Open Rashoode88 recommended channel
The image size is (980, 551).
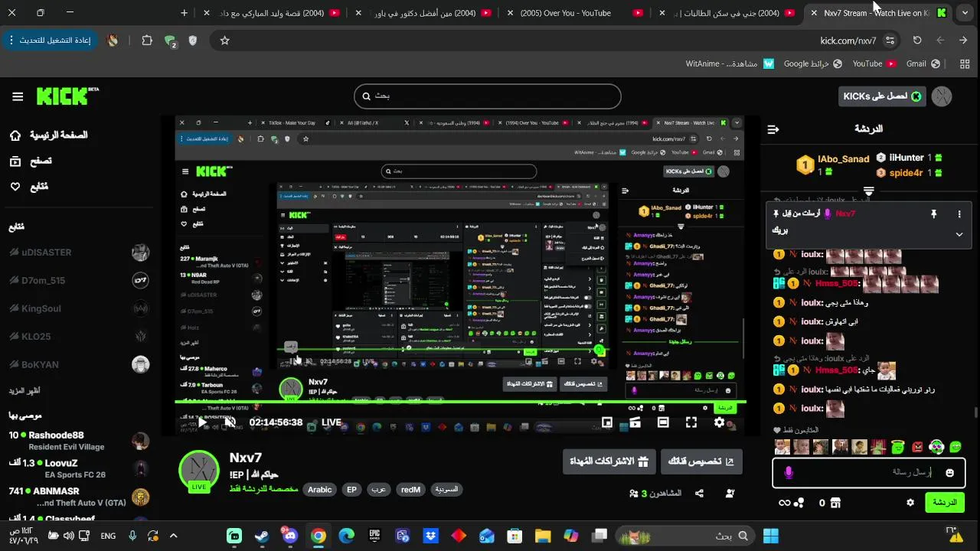pos(79,441)
